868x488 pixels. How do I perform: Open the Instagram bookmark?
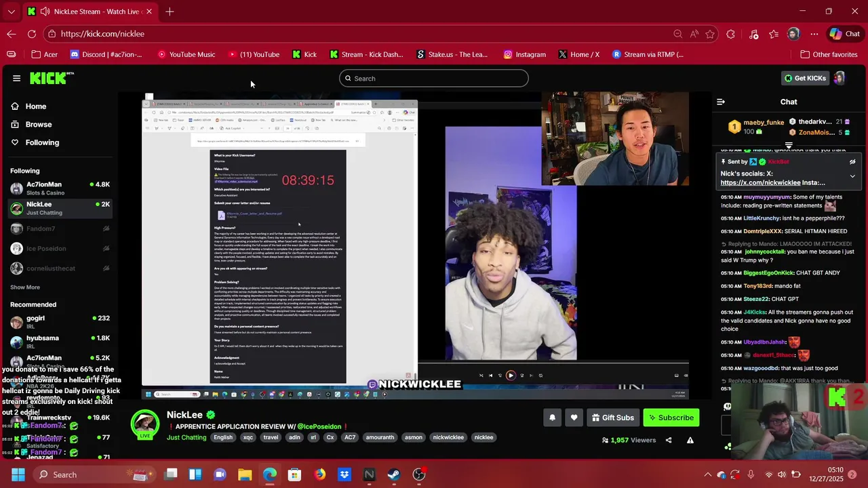525,54
